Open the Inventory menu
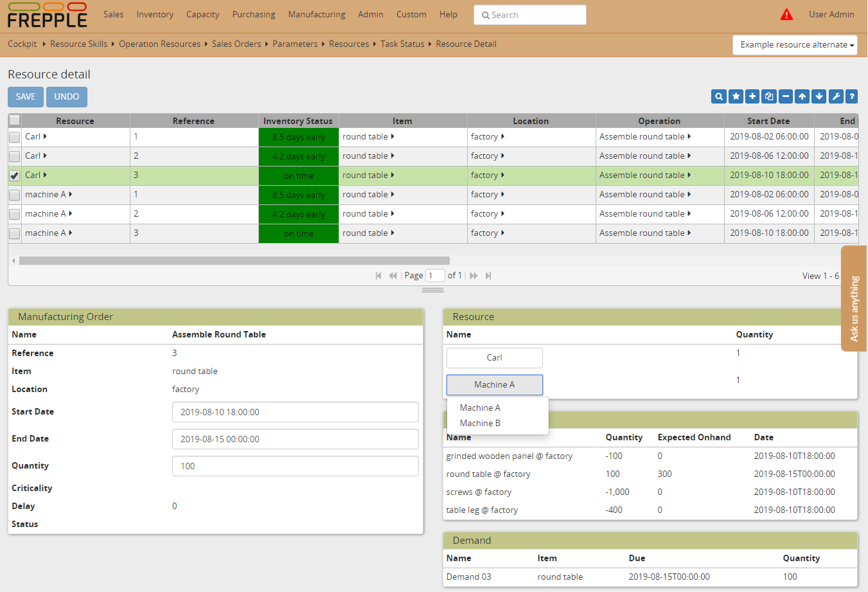Image resolution: width=868 pixels, height=592 pixels. (155, 14)
